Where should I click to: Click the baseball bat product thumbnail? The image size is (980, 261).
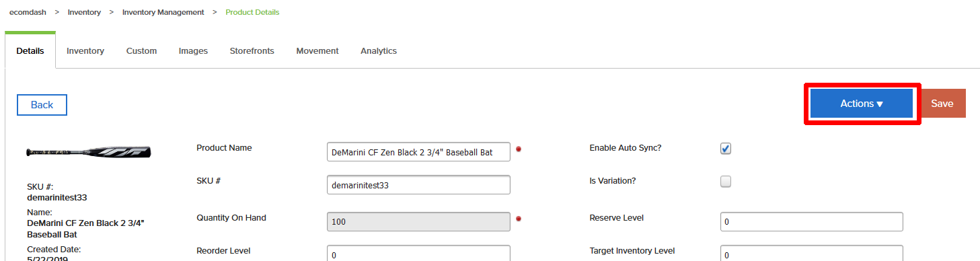click(x=89, y=152)
